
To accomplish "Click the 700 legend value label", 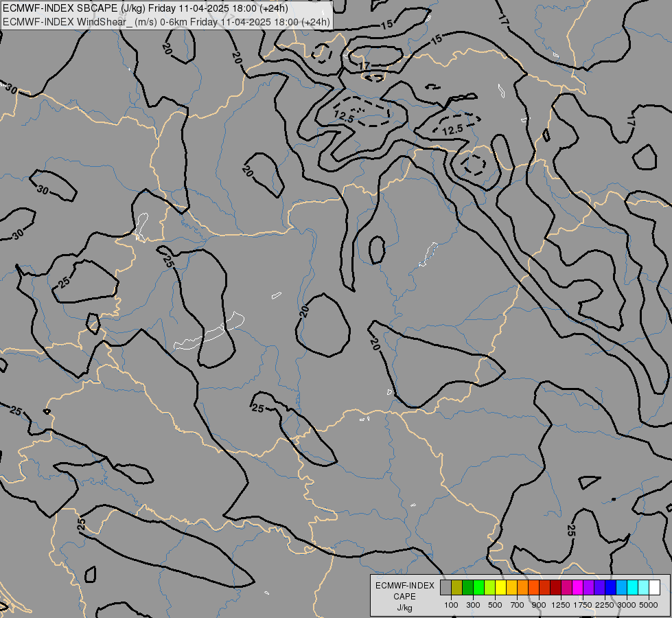I will click(518, 605).
